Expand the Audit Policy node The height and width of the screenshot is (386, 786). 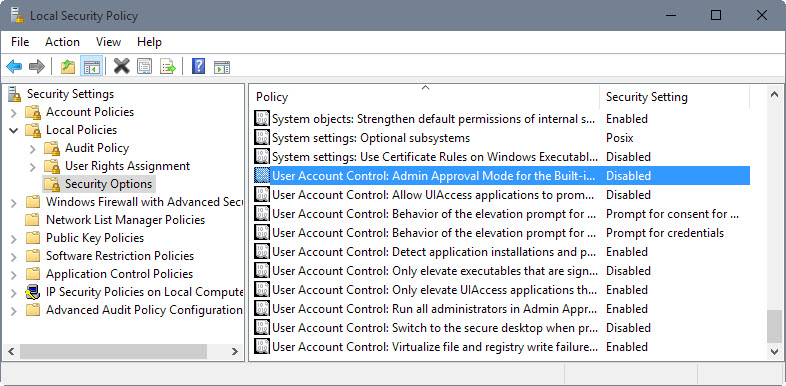pos(33,148)
